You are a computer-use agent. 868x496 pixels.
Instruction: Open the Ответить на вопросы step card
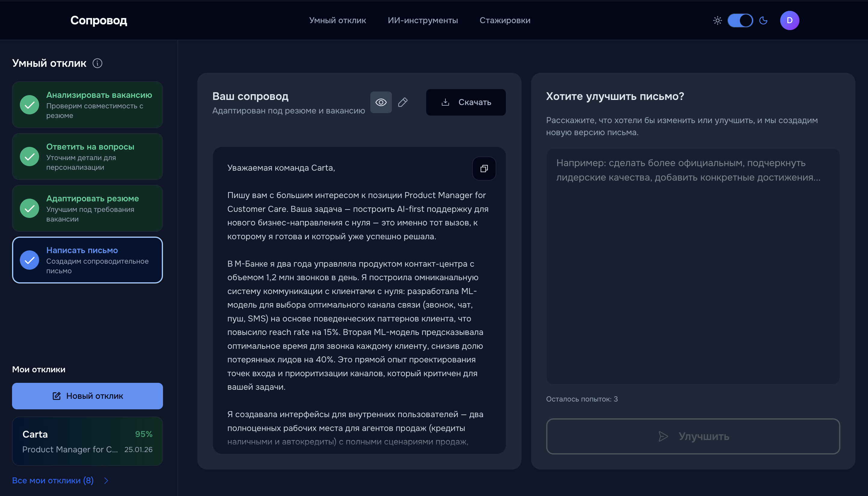coord(87,157)
